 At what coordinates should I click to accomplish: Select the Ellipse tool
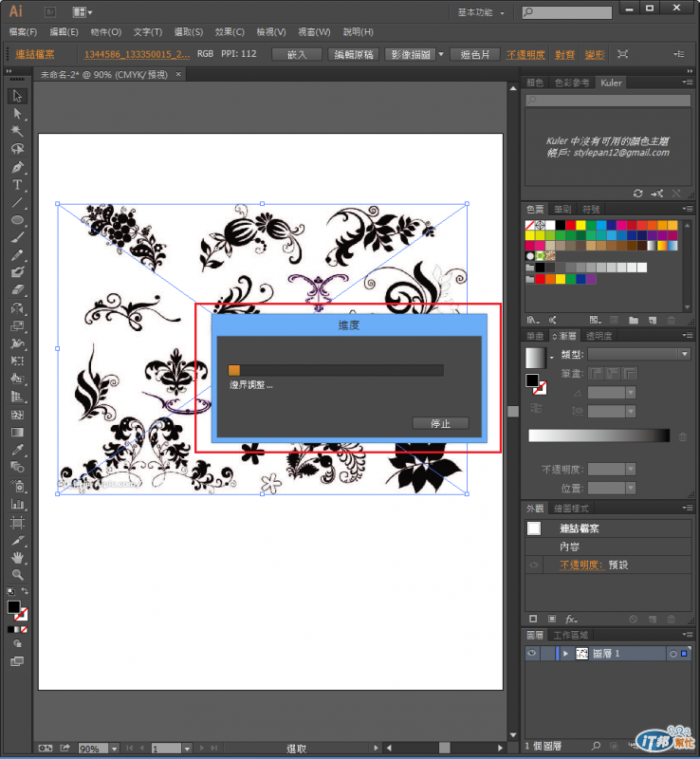tap(17, 220)
